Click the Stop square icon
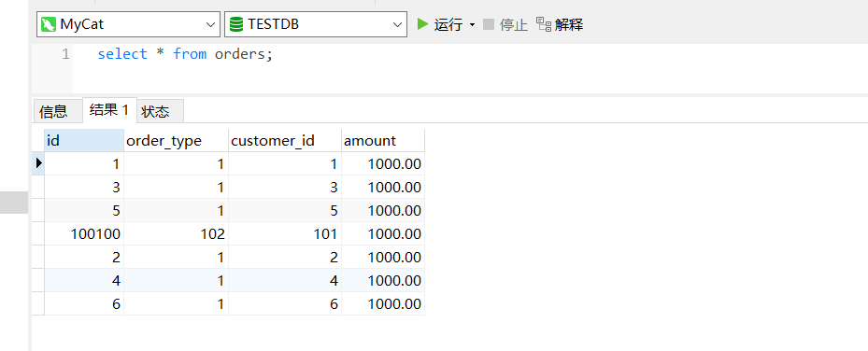The height and width of the screenshot is (351, 868). 489,24
